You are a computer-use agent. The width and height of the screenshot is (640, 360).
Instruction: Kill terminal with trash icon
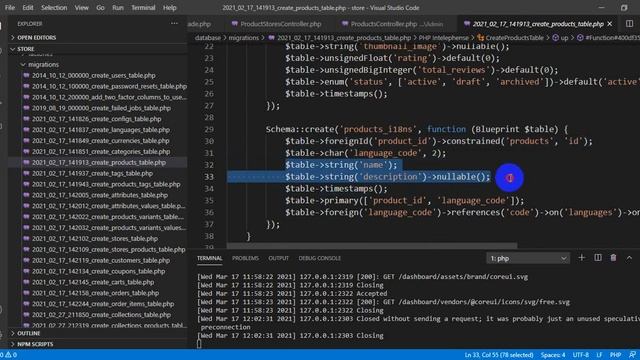[613, 258]
